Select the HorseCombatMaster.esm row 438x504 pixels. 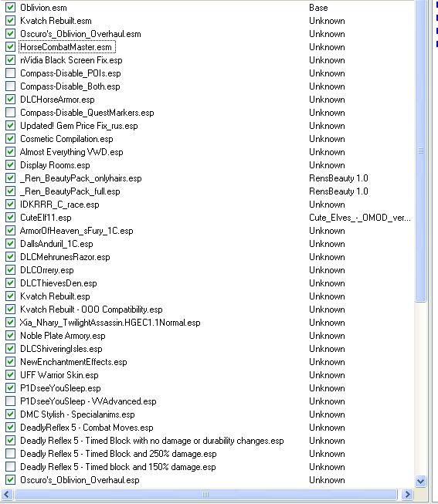(x=66, y=47)
